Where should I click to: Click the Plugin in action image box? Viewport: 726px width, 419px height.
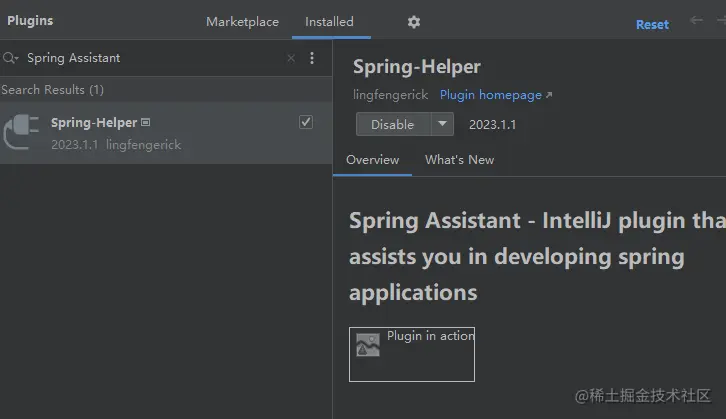pos(412,354)
